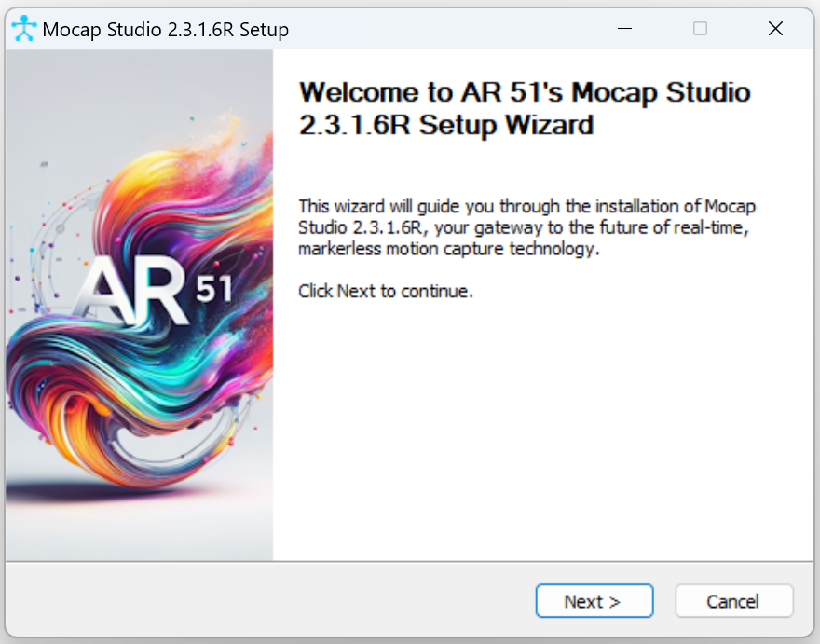Click the "Welcome to AR 51's Mocap Studio" heading
820x644 pixels.
coord(525,108)
